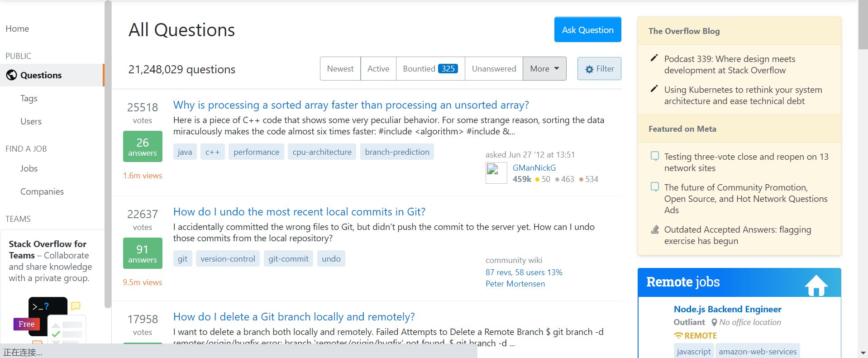Open GManNickG's user profile link

tap(534, 168)
